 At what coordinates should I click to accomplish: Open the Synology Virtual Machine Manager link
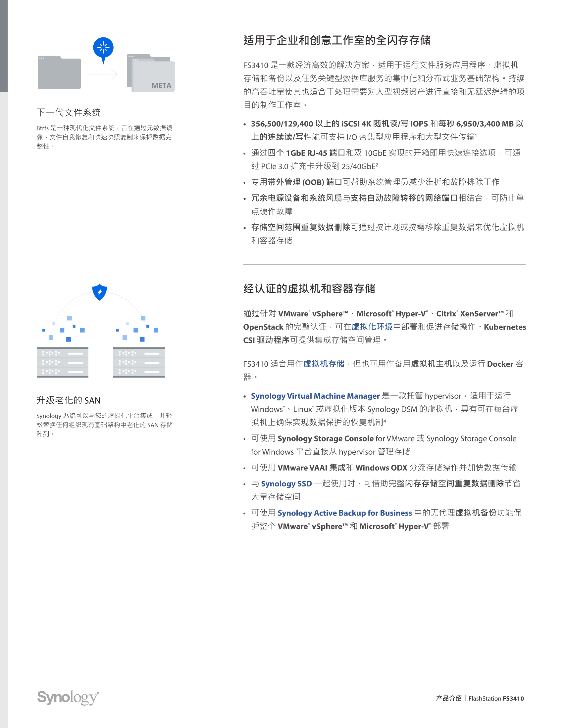pos(315,396)
